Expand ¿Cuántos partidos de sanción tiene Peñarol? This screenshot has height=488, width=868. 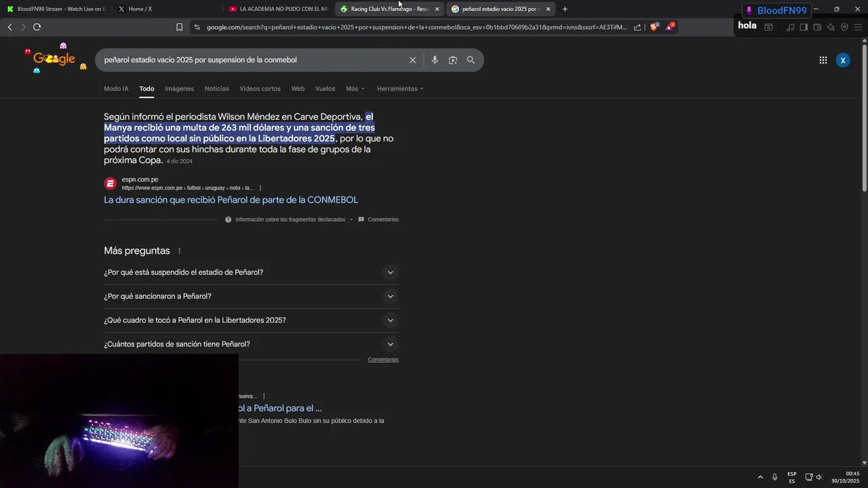(x=251, y=344)
